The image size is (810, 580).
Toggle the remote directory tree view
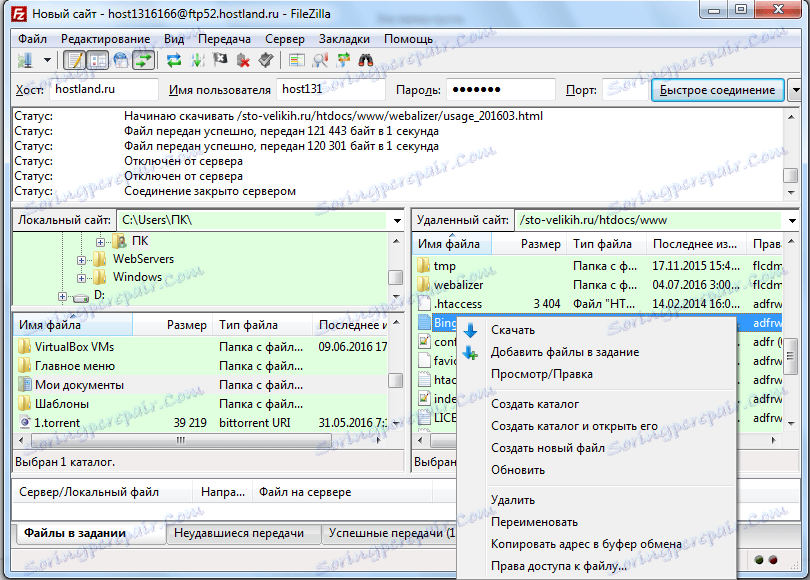[x=120, y=60]
